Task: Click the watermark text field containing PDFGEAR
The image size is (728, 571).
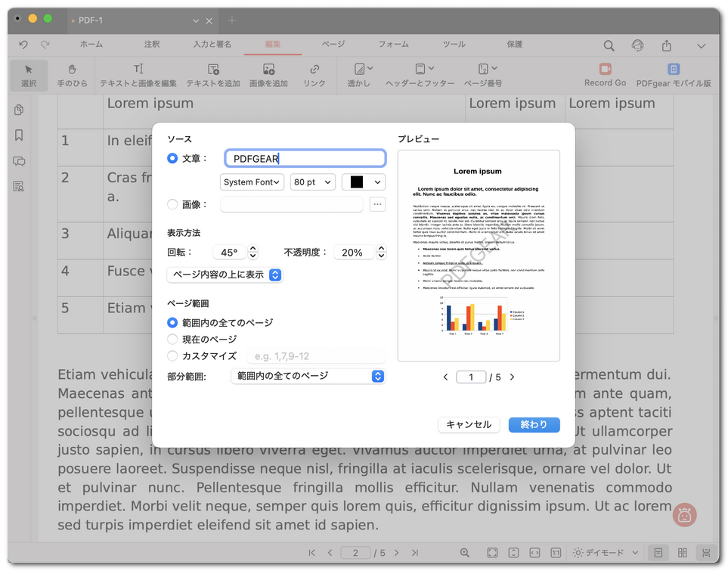Action: 305,159
